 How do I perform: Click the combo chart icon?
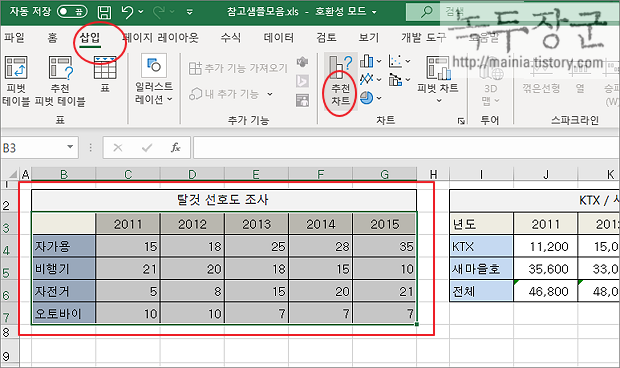395,79
